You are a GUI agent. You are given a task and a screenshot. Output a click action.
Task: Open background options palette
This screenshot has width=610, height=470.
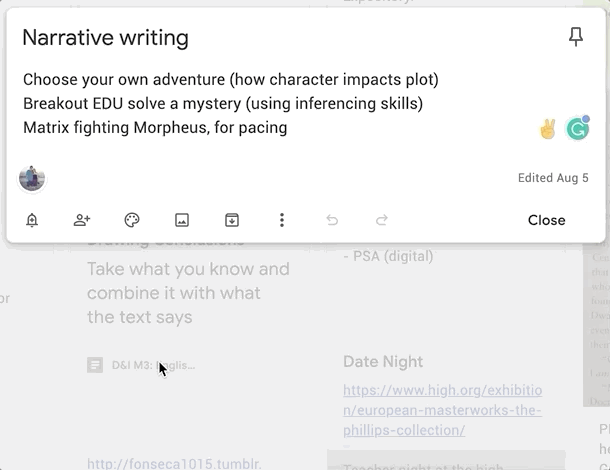[132, 220]
